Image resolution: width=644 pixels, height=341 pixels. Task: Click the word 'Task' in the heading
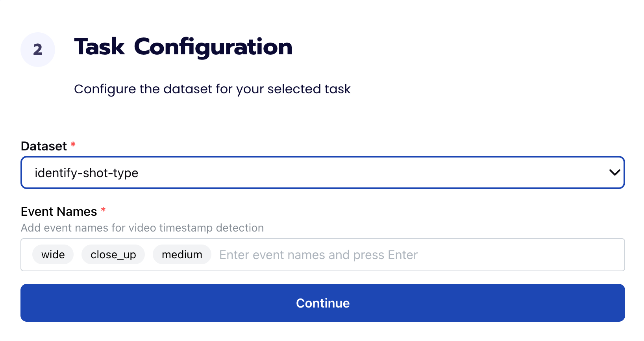tap(99, 47)
